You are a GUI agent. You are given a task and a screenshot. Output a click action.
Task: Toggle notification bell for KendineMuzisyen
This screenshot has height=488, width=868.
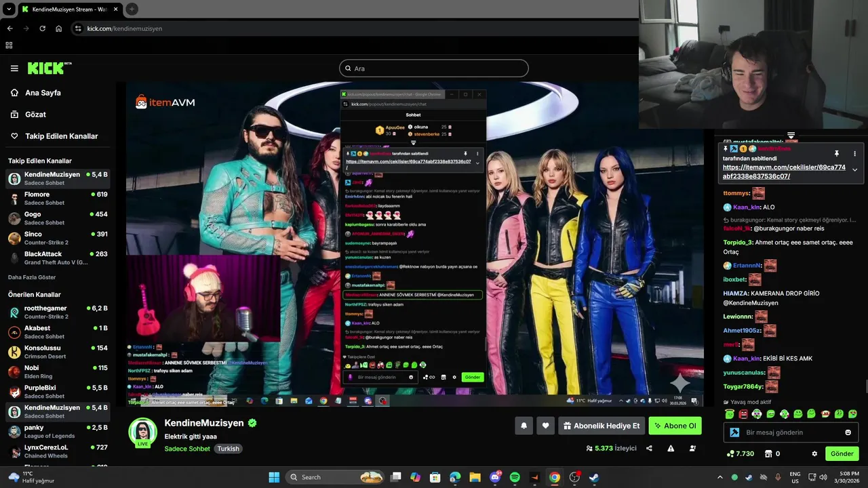click(524, 426)
